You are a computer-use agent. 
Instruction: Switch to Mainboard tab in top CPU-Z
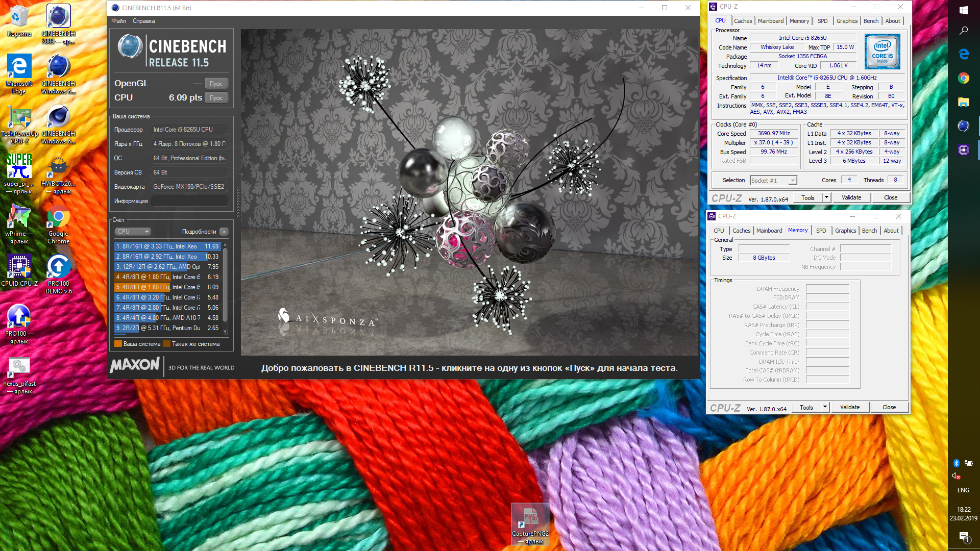coord(771,21)
